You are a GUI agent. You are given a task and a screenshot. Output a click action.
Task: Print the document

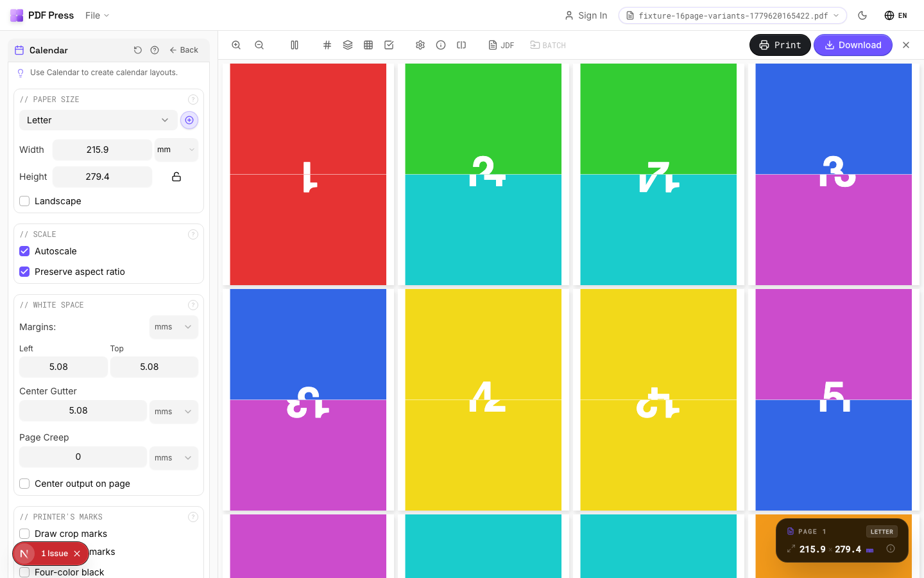(780, 45)
